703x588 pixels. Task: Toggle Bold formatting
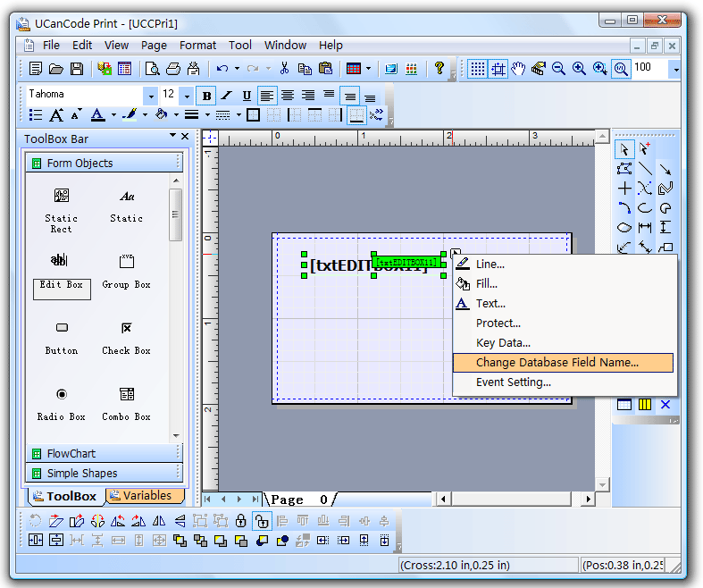206,96
